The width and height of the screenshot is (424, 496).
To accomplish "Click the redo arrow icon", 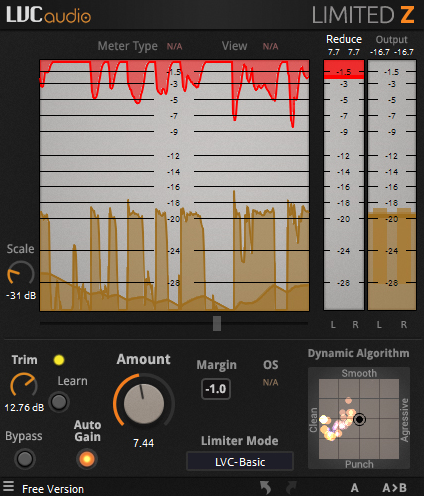I will tap(291, 488).
